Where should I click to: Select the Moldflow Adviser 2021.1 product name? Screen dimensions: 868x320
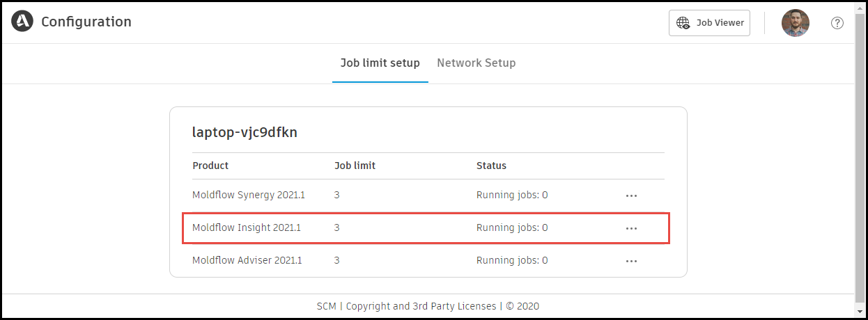pos(247,261)
